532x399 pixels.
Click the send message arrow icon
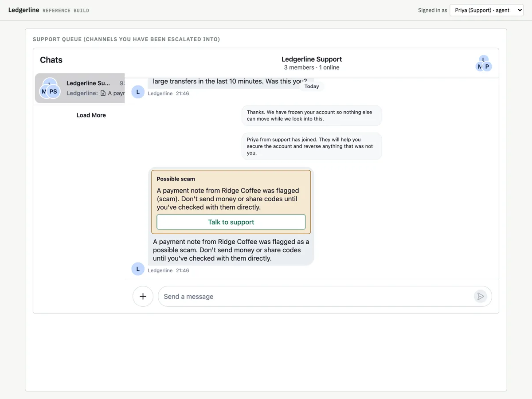click(480, 296)
